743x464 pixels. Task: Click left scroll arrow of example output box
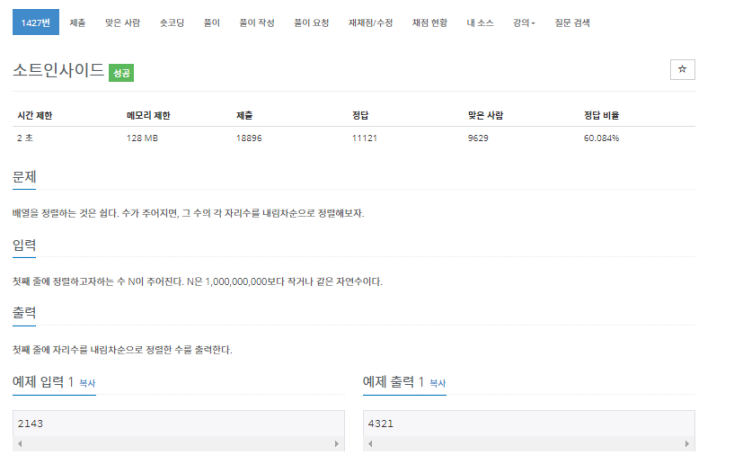(x=370, y=444)
